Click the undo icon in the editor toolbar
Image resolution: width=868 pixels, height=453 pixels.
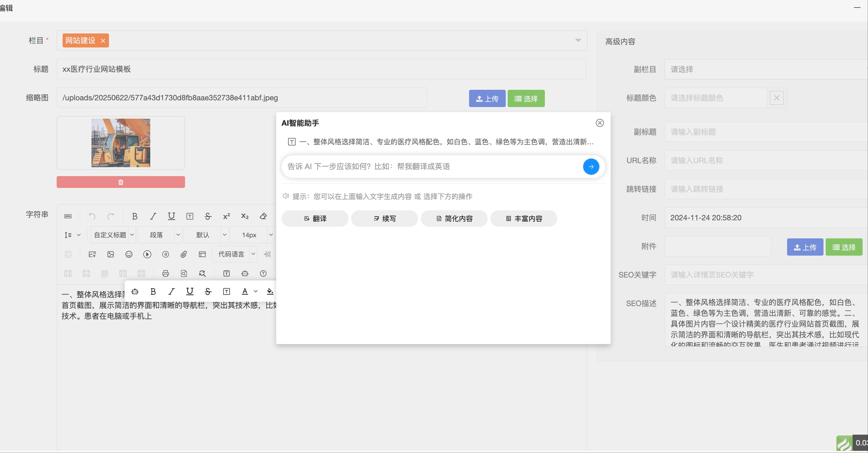coord(92,216)
